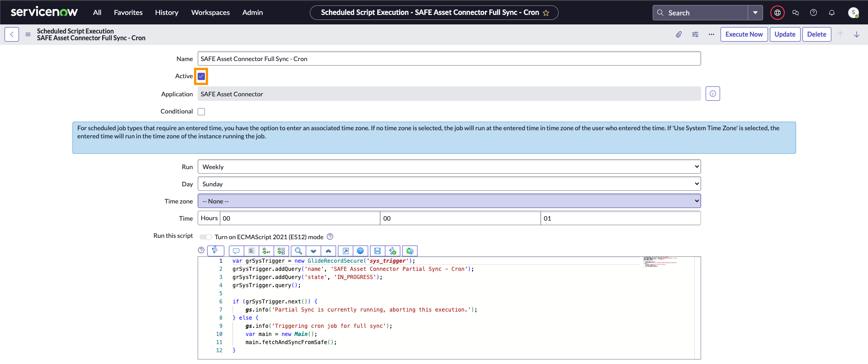This screenshot has width=868, height=364.
Task: Go back with the left chevron button
Action: coord(12,34)
